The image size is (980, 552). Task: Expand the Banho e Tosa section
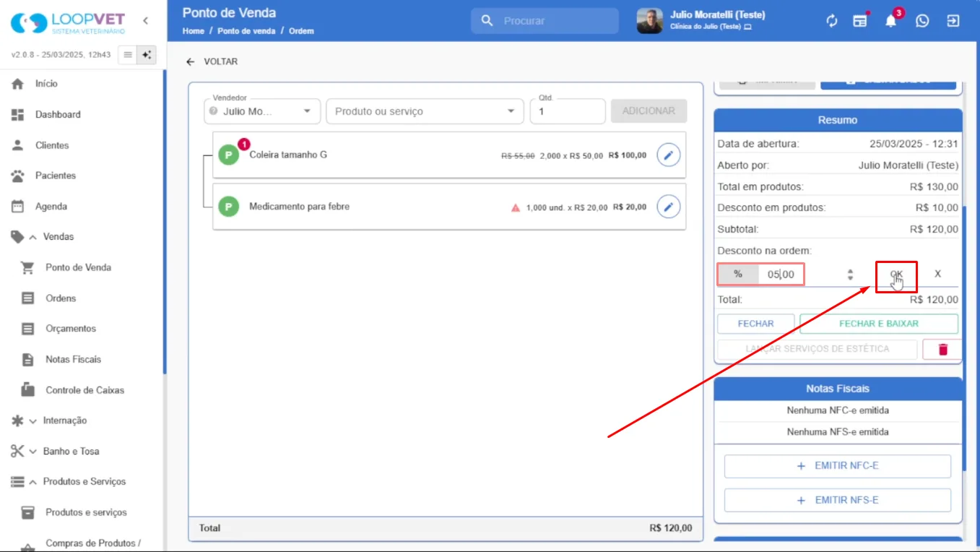click(64, 451)
